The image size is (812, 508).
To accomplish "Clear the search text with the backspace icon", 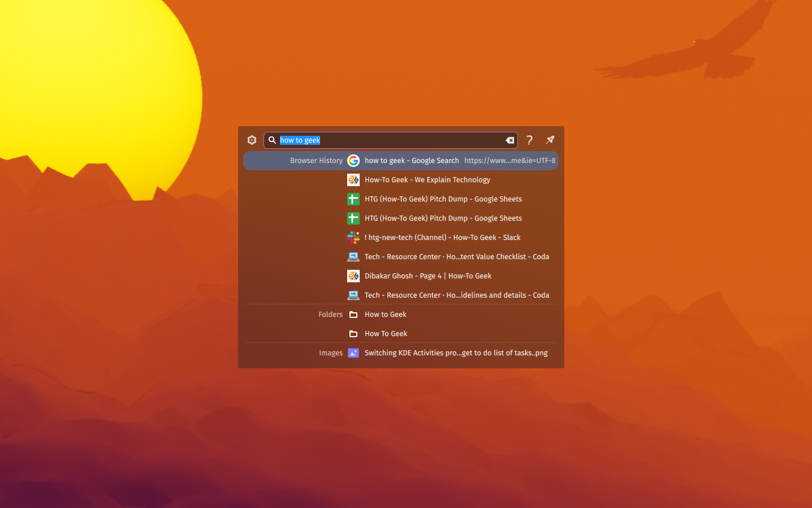I will [x=509, y=140].
